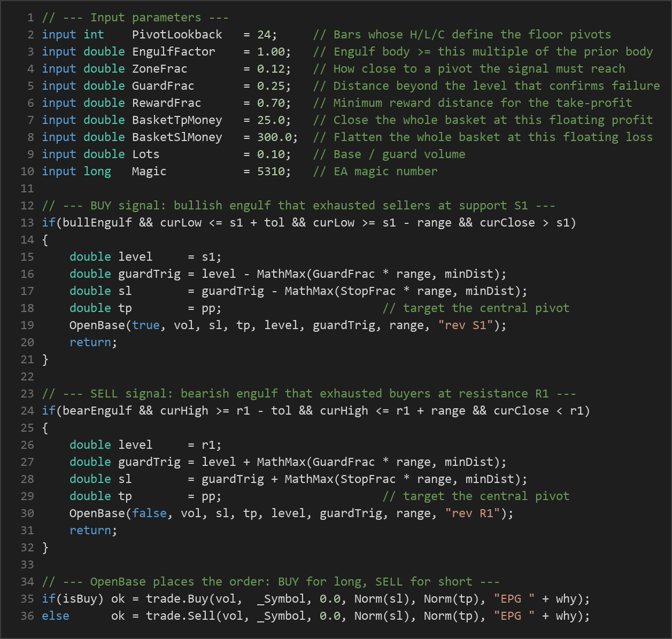Viewport: 672px width, 639px height.
Task: Click the comment 'Input parameters' on line 1
Action: coord(135,17)
